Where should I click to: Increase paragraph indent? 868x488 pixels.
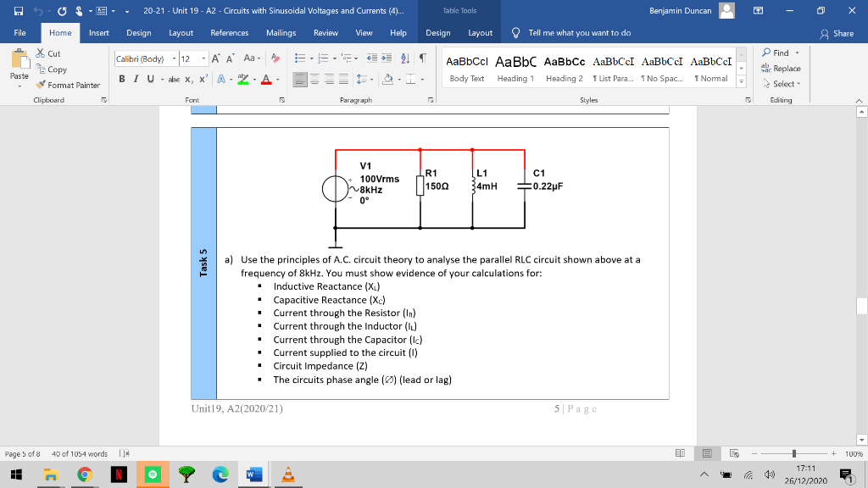click(387, 58)
